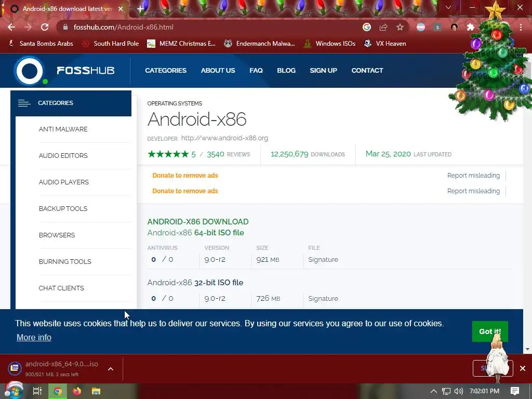532x399 pixels.
Task: Open the CATEGORIES nav menu
Action: pos(166,70)
